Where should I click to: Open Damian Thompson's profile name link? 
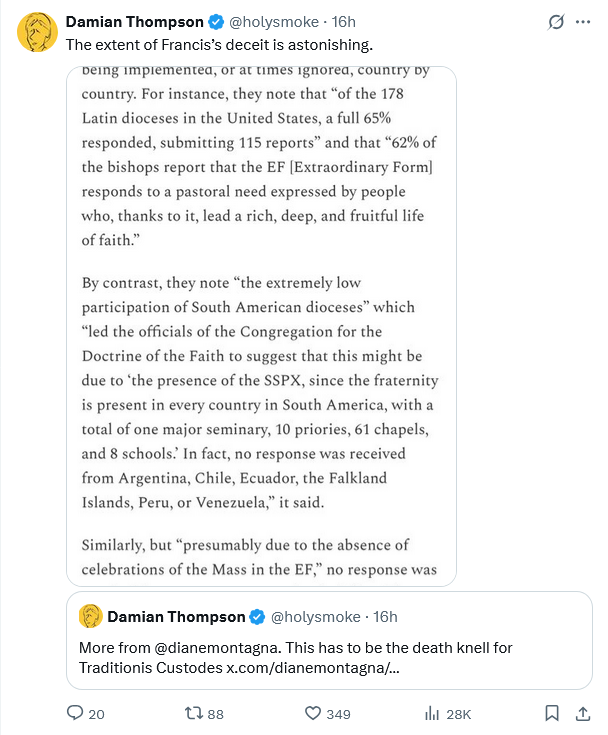133,22
